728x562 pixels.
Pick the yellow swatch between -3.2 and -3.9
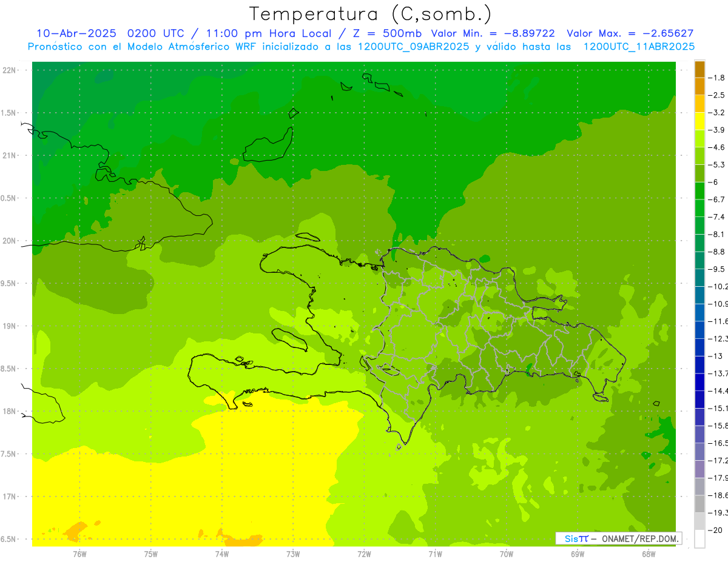click(699, 121)
